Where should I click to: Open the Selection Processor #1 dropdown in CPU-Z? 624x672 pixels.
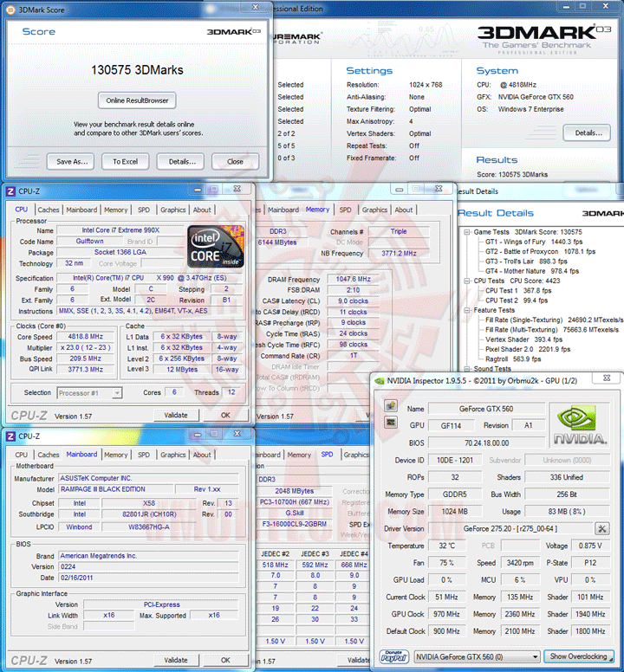[89, 393]
